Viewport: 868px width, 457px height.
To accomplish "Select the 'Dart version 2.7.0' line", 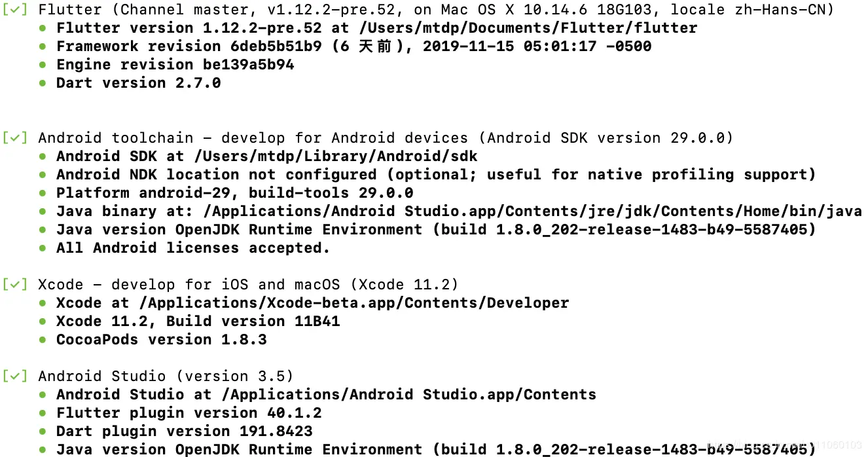I will (x=139, y=83).
